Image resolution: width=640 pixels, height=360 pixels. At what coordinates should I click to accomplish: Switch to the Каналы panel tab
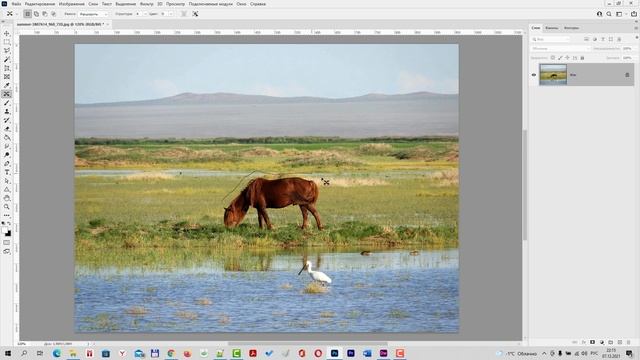click(x=551, y=28)
